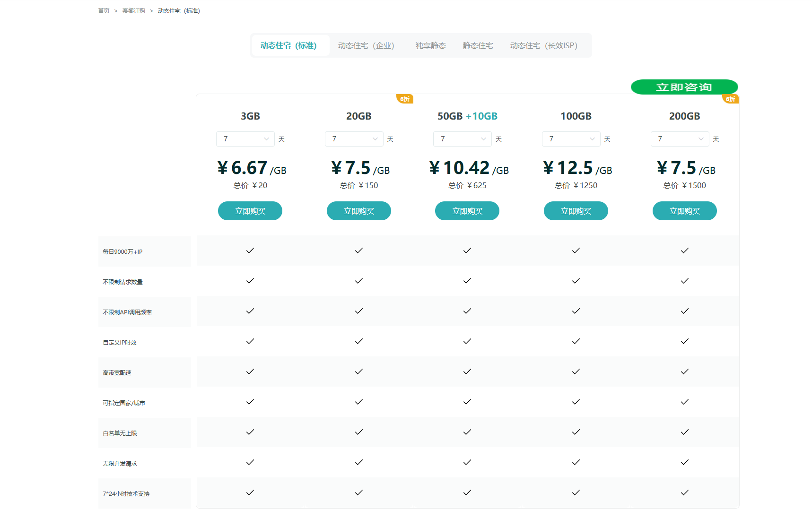This screenshot has height=519, width=812.
Task: Click 50GB checkmark in 可指定国家/城市 row
Action: [467, 402]
